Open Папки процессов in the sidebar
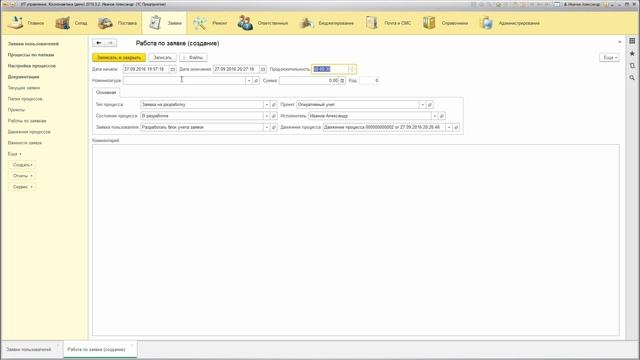The image size is (640, 360). coord(25,99)
